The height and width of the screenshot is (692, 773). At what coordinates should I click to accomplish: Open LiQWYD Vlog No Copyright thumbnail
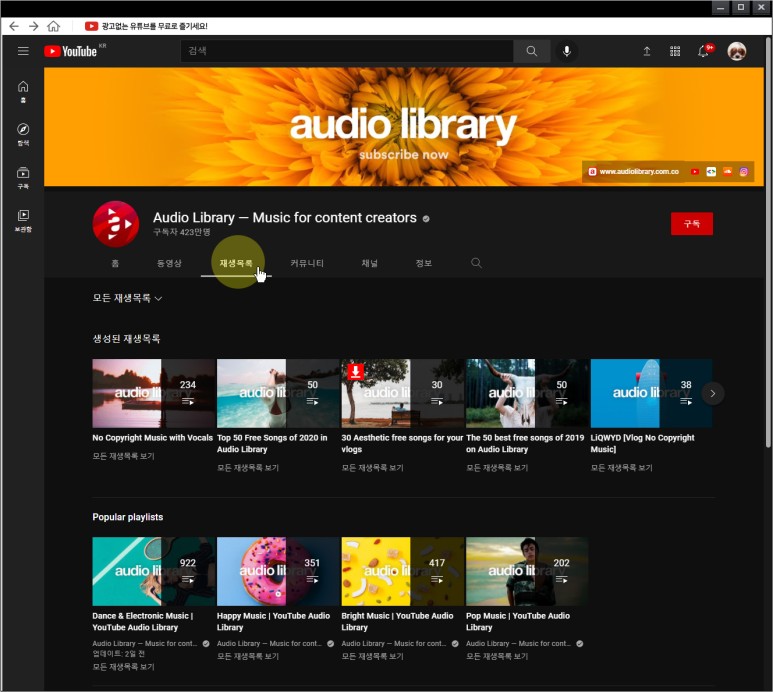tap(651, 393)
